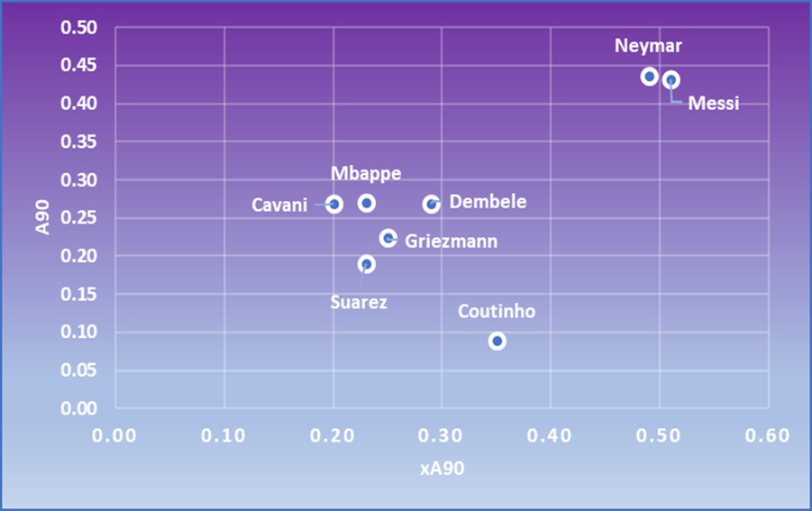Click the xA90 horizontal axis title
The width and height of the screenshot is (812, 511).
click(442, 469)
